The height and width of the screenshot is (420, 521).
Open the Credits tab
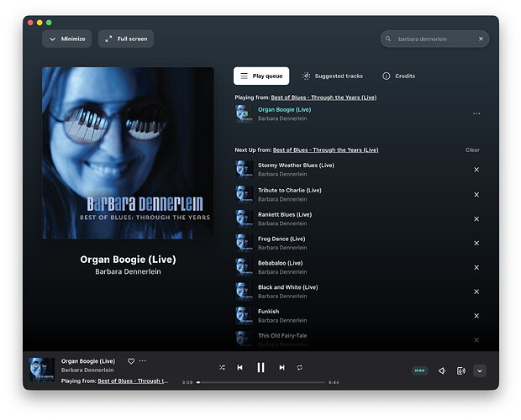pyautogui.click(x=398, y=76)
